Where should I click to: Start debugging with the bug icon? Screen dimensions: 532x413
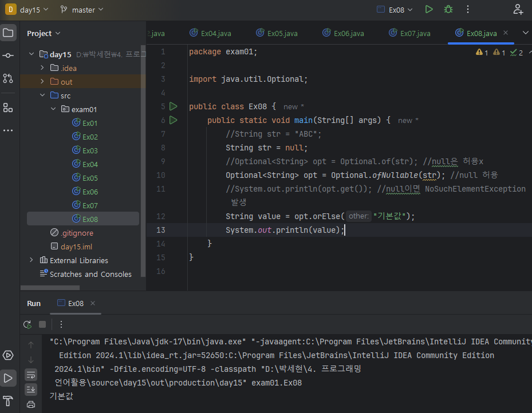[448, 9]
